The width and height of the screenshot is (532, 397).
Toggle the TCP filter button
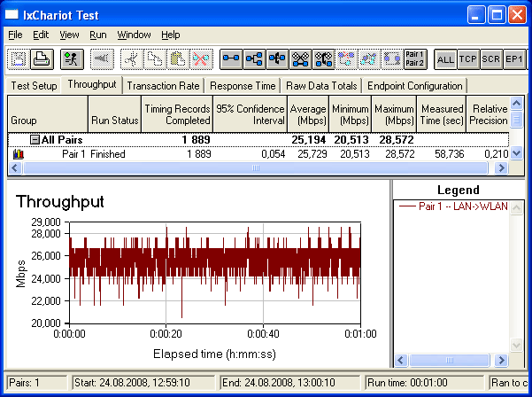click(468, 59)
